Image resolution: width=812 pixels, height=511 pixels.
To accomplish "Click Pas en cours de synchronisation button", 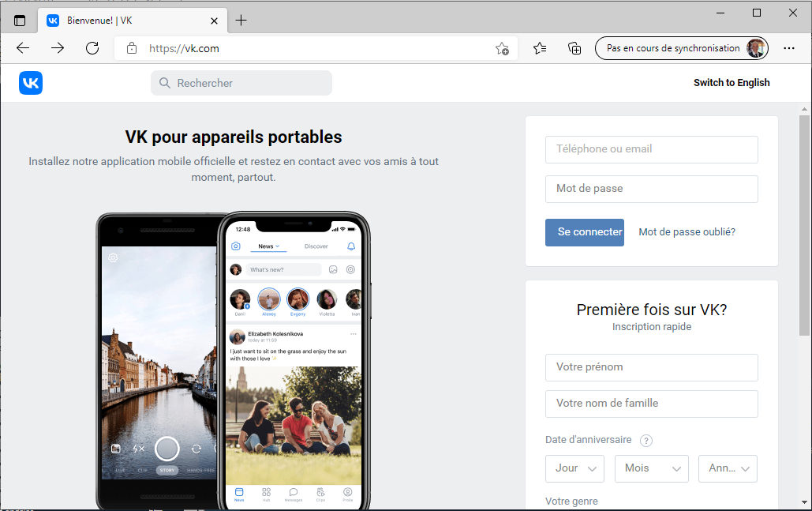I will tap(682, 48).
